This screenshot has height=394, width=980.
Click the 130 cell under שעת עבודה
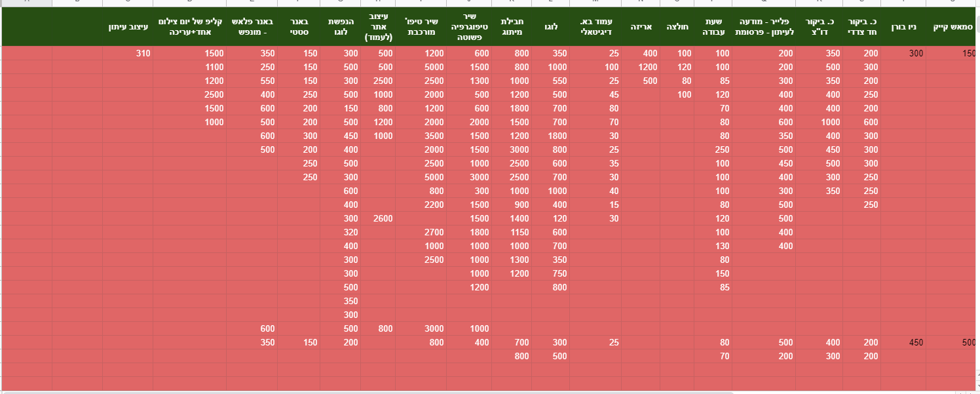(x=713, y=246)
